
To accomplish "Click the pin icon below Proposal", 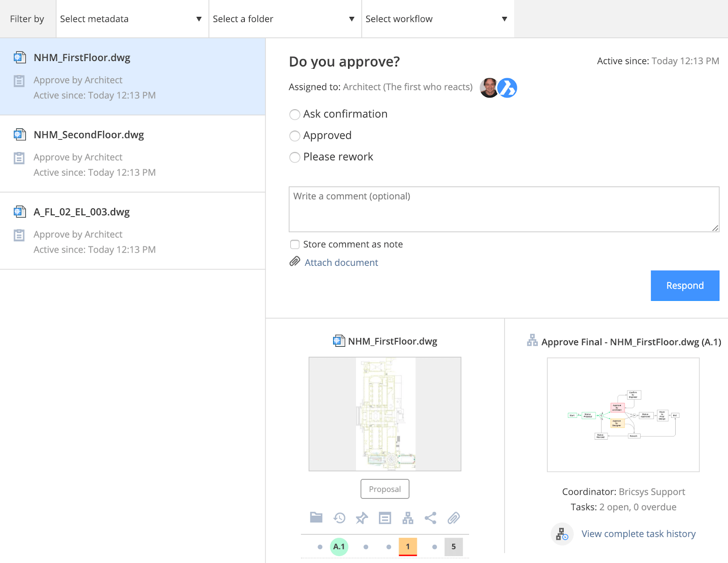I will [x=362, y=518].
